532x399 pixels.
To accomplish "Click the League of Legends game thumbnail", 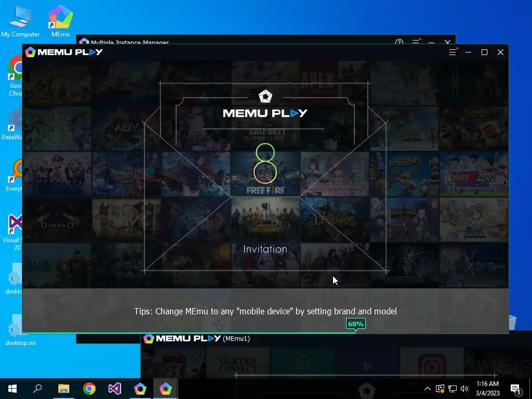I will (335, 220).
